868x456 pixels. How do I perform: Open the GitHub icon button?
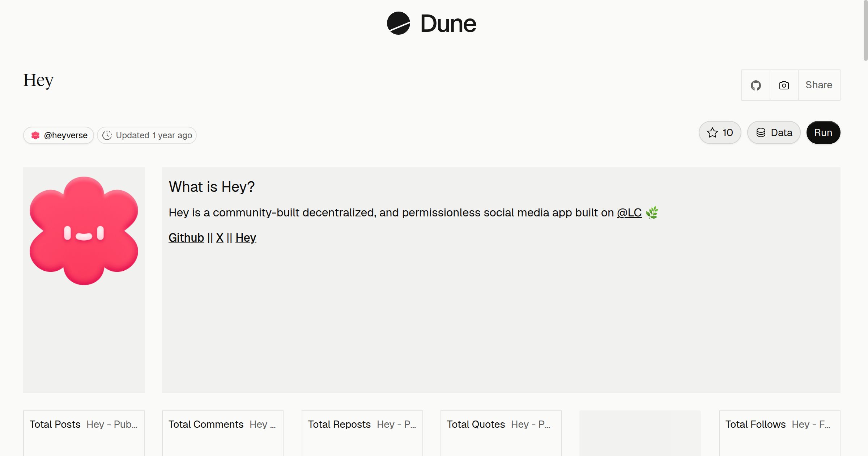click(x=756, y=85)
